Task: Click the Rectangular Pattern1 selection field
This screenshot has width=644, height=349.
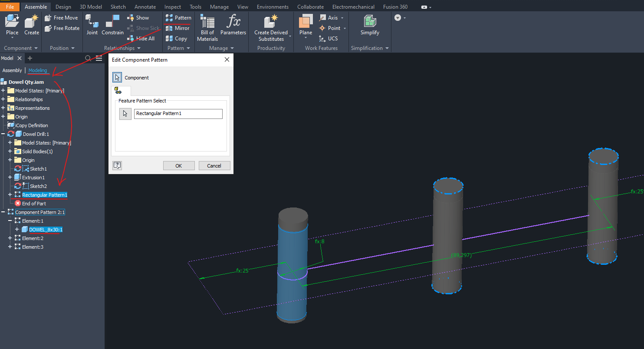Action: coord(178,114)
